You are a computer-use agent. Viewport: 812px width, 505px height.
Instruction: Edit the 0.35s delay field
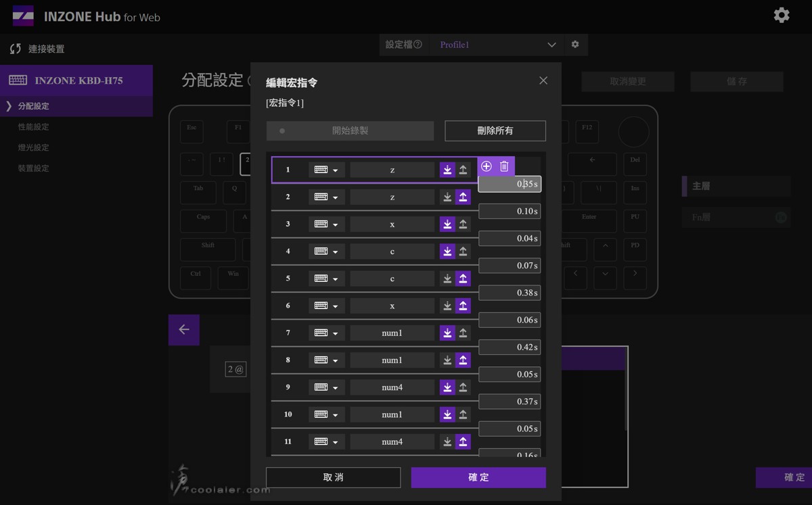click(x=510, y=184)
